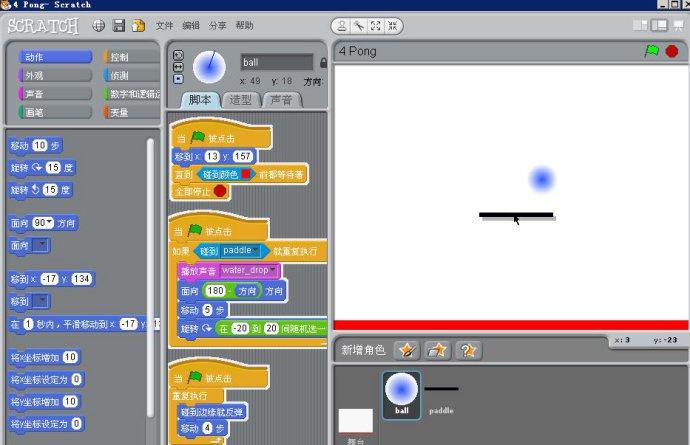Select the paddle sprite thumbnail
The width and height of the screenshot is (690, 445).
pos(441,398)
